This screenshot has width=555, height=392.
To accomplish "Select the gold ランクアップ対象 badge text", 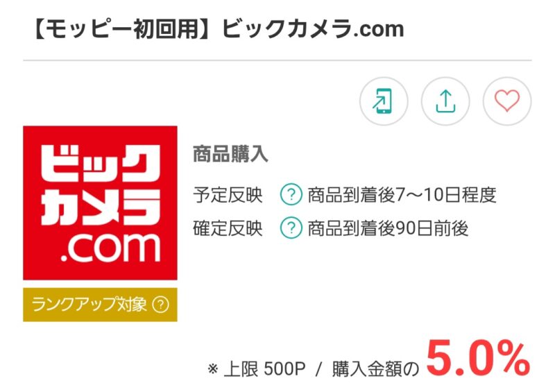I will [x=89, y=305].
